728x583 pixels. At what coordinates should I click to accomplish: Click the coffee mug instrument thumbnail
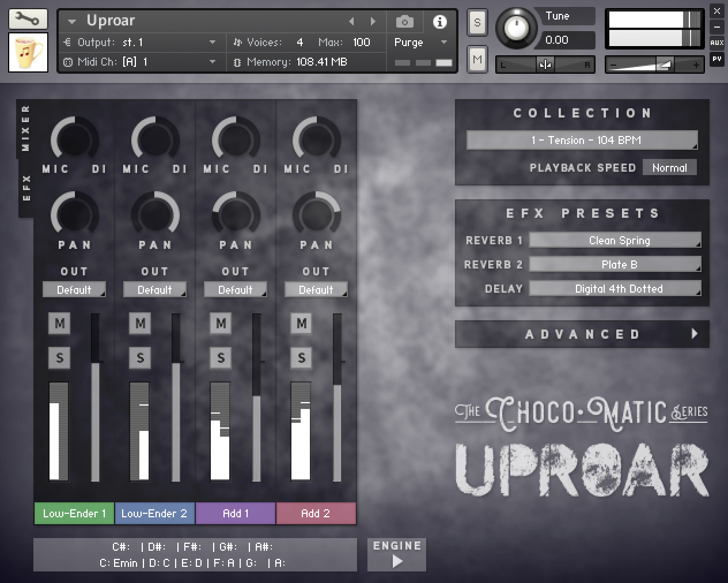point(28,52)
